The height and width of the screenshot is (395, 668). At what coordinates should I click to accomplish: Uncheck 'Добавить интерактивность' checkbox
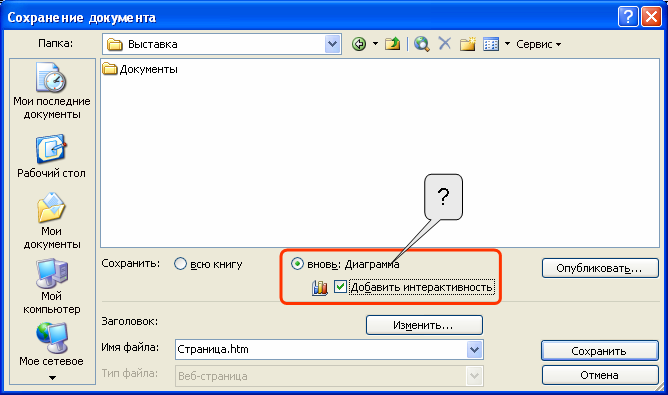point(340,287)
